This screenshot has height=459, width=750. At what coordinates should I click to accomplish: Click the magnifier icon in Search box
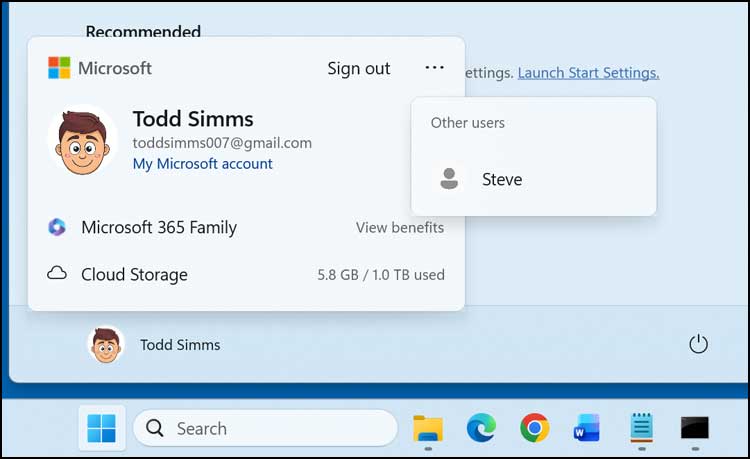154,428
